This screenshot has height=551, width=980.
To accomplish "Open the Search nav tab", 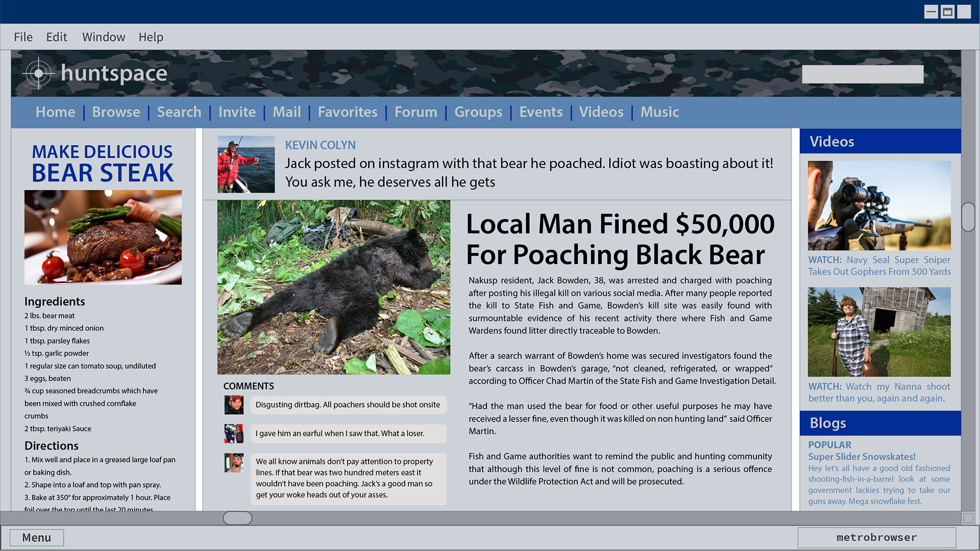I will (x=179, y=112).
